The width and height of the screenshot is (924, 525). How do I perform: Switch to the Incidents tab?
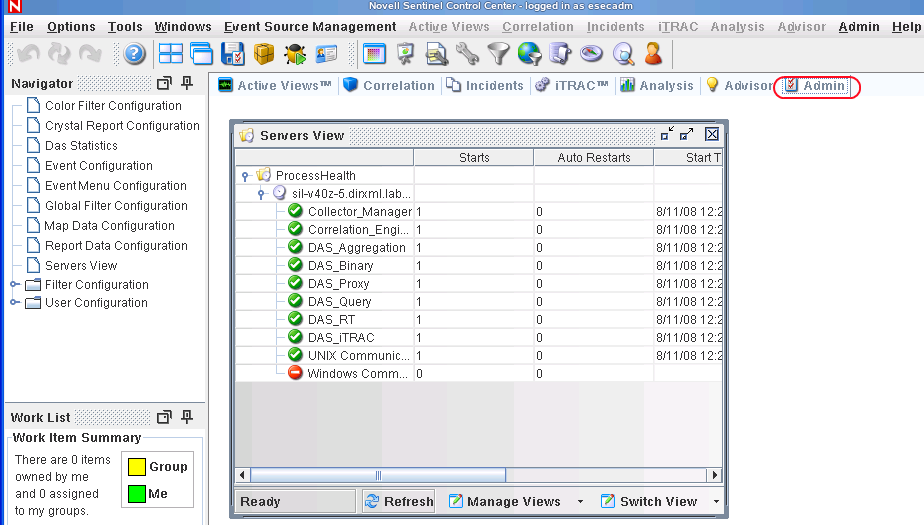tap(484, 85)
